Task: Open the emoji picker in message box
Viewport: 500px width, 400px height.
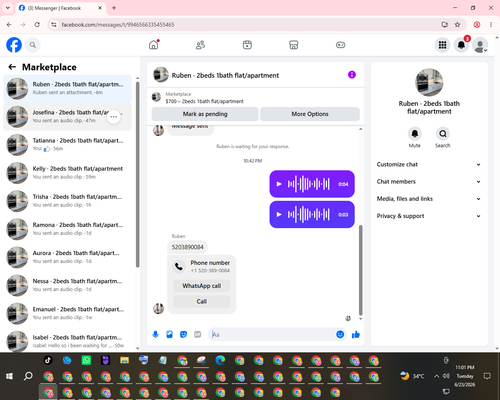Action: (340, 334)
